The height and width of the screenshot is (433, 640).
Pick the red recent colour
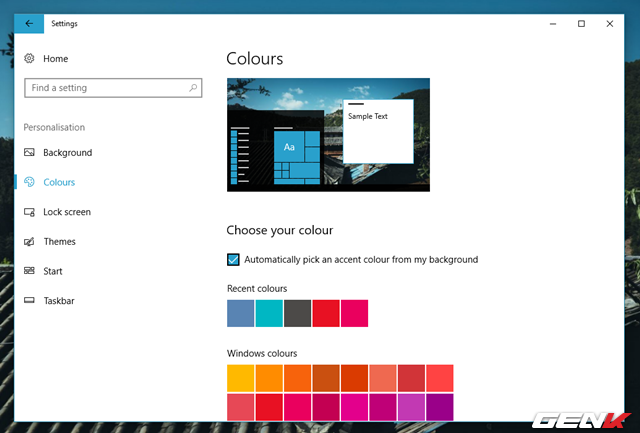(326, 313)
